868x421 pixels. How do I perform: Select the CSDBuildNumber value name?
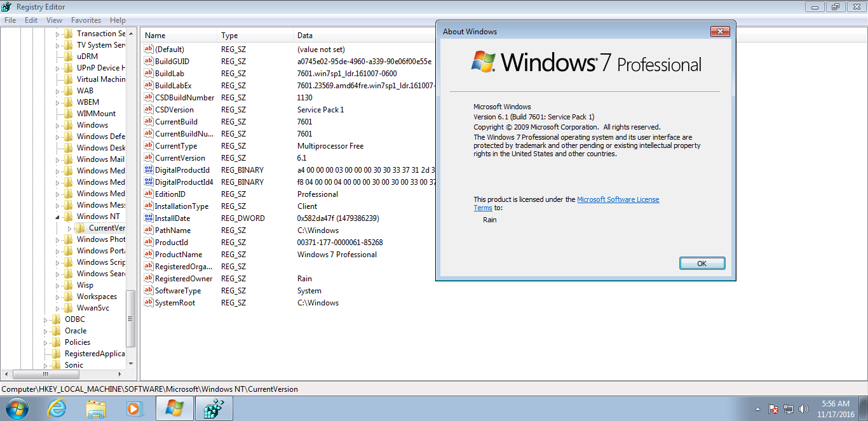[x=184, y=98]
